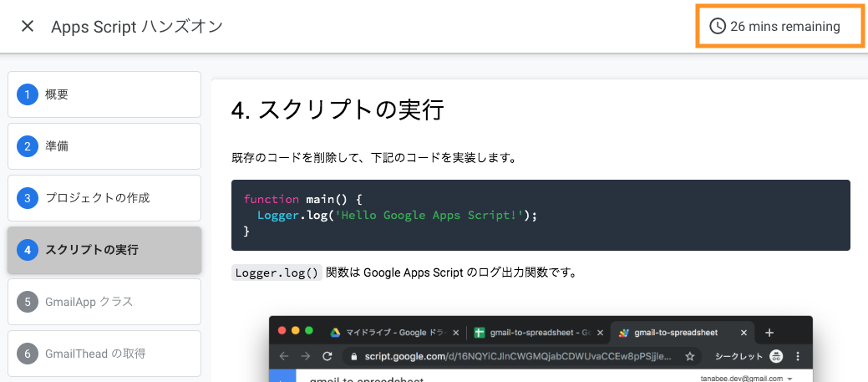Select the Apps Script gmail-to-spreadsheet tab

coord(683,333)
